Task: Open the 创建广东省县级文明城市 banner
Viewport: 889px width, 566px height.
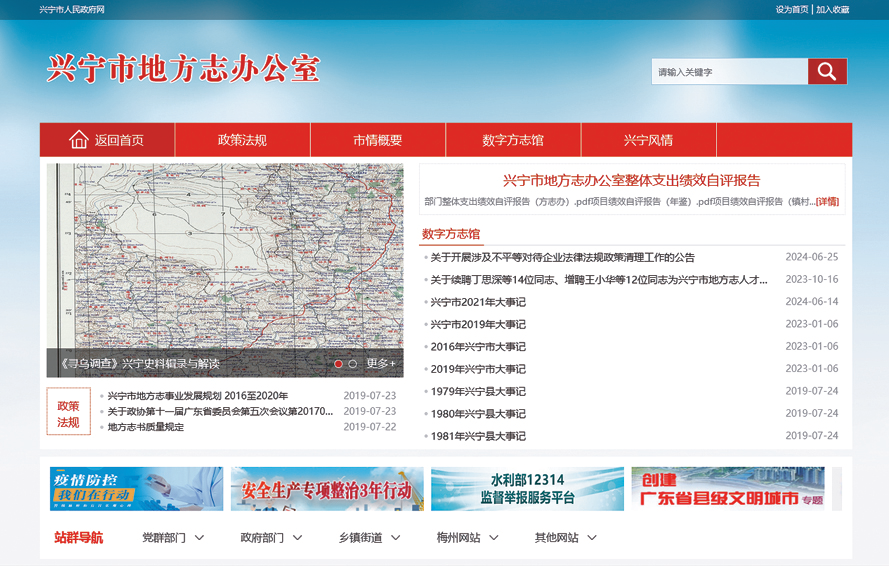Action: pos(728,489)
